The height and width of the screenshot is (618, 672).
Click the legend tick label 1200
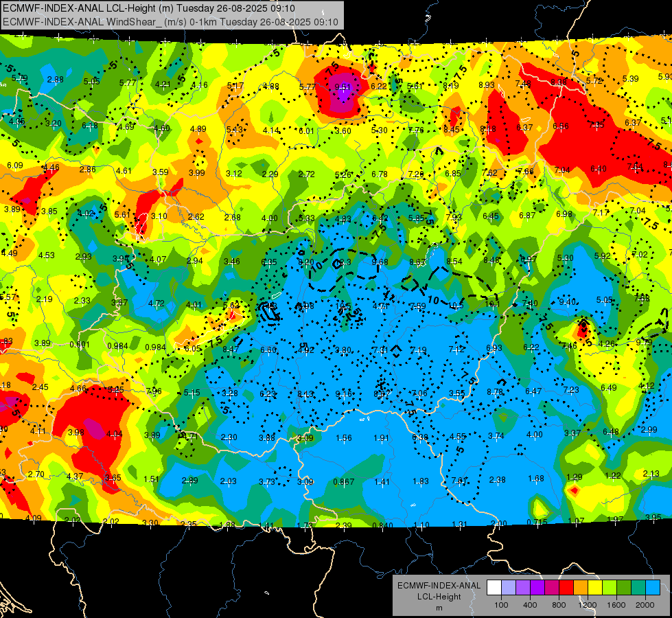click(587, 605)
